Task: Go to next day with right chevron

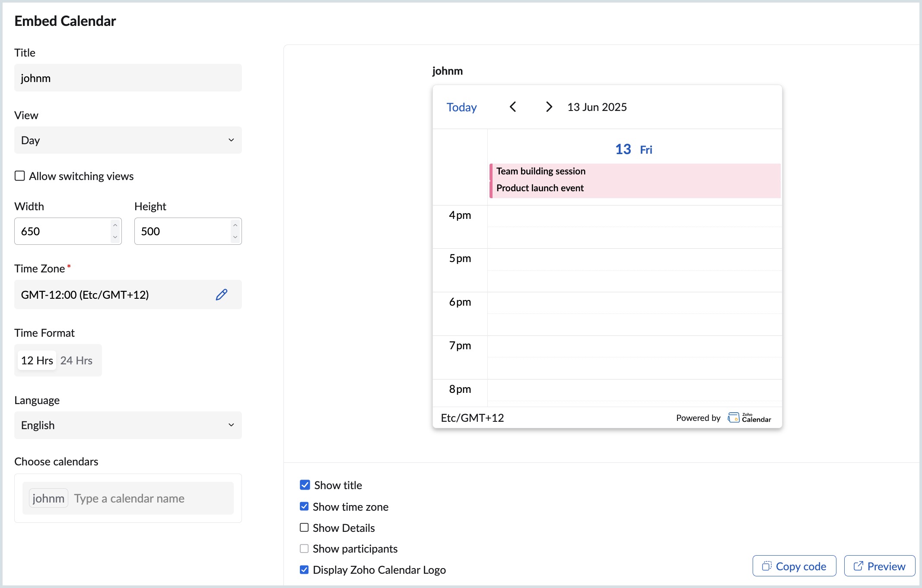Action: click(x=549, y=107)
